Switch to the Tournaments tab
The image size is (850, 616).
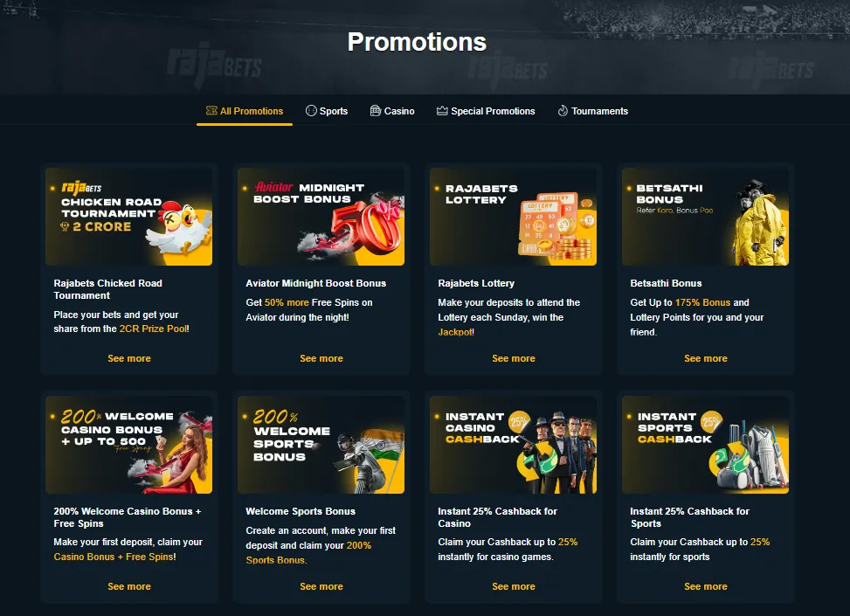pos(593,111)
